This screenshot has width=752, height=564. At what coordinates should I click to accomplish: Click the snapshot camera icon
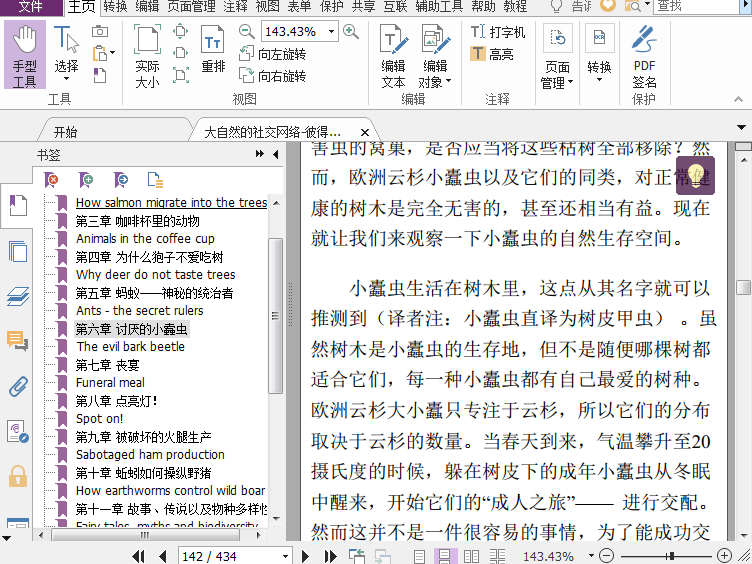pos(100,31)
